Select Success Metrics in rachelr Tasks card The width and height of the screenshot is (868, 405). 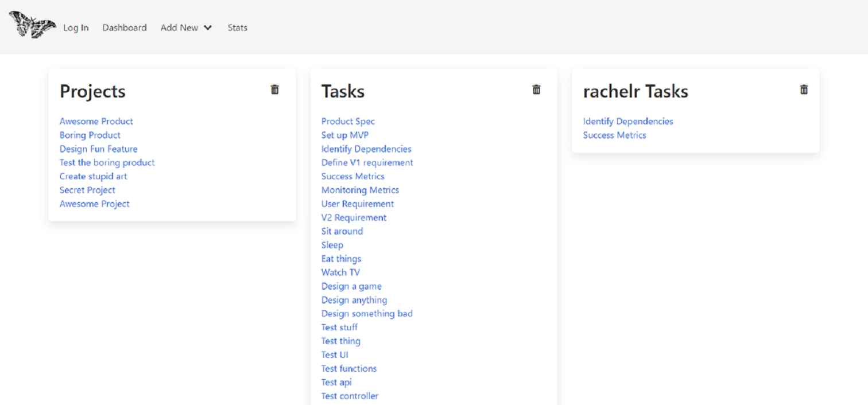pos(614,135)
